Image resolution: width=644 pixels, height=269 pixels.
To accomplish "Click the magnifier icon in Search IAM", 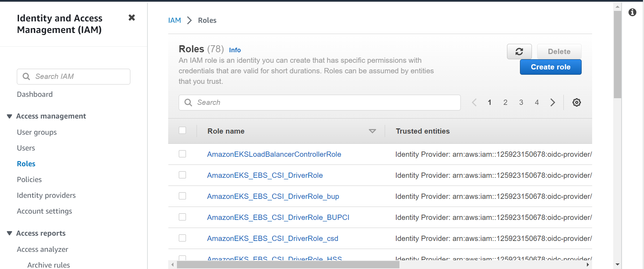I will point(26,76).
